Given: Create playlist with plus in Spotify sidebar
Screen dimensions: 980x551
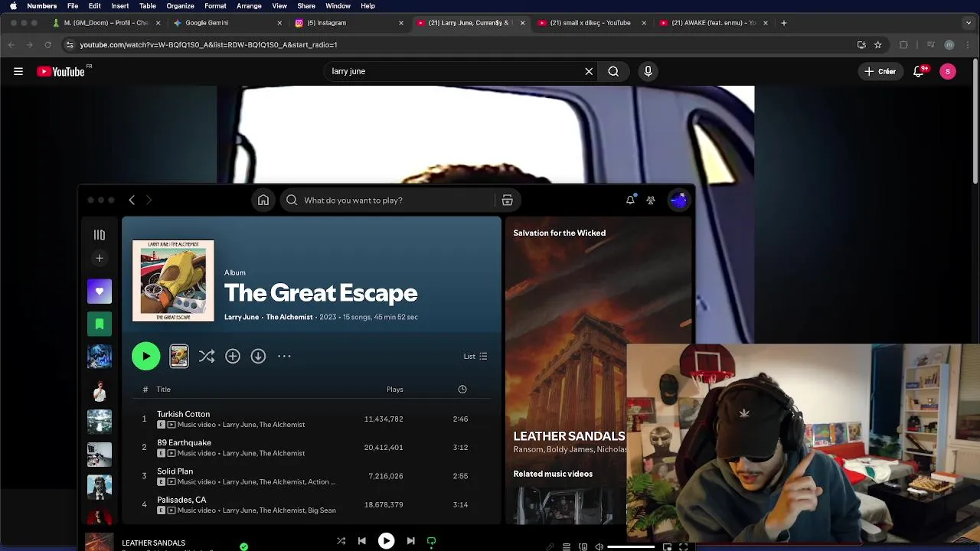Looking at the screenshot, I should pyautogui.click(x=100, y=259).
